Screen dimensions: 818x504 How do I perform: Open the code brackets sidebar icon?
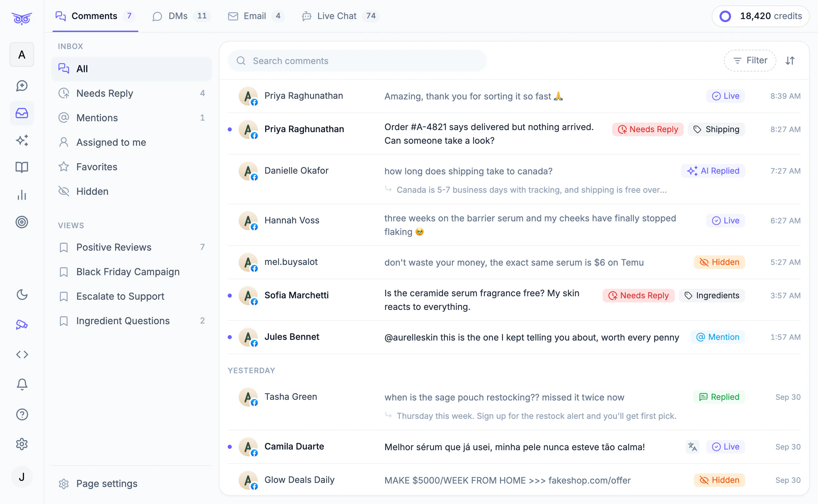point(22,355)
